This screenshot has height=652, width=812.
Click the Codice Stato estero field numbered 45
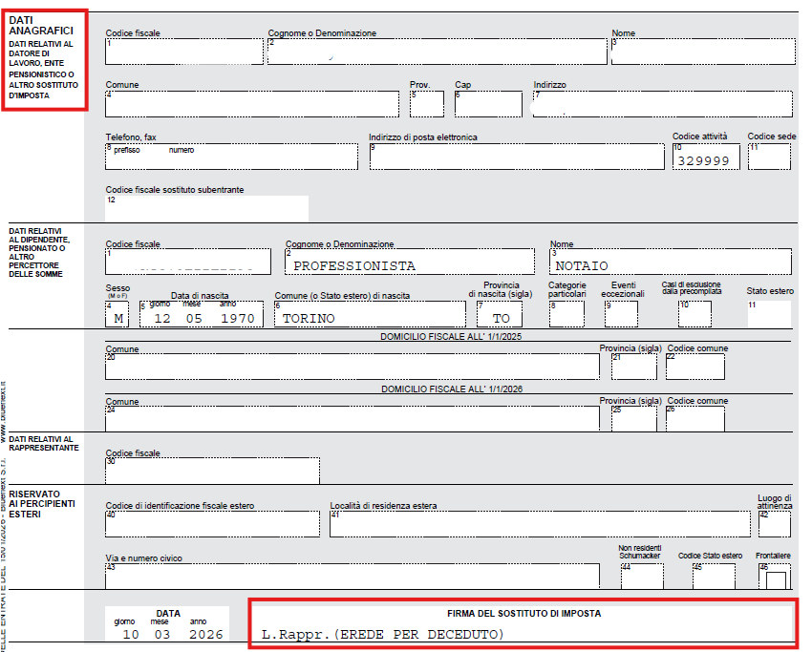click(714, 577)
